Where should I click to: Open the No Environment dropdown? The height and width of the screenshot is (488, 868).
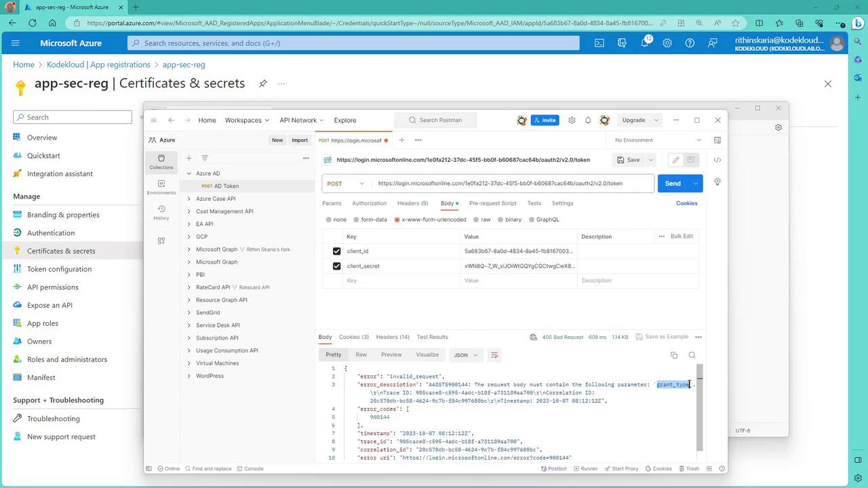657,140
